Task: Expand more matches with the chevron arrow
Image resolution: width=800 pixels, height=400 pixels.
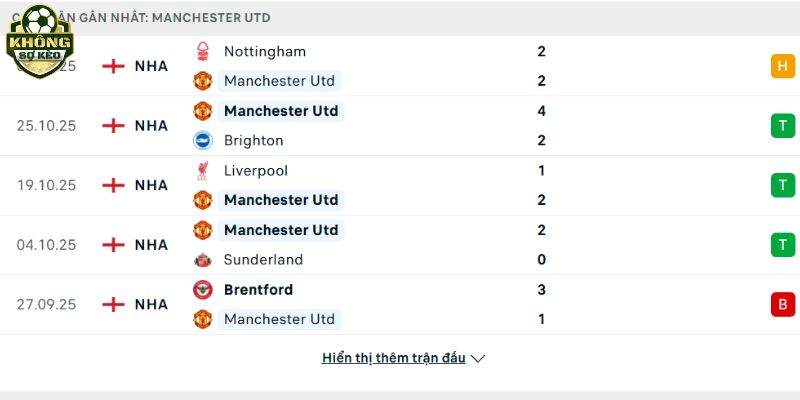Action: point(478,358)
